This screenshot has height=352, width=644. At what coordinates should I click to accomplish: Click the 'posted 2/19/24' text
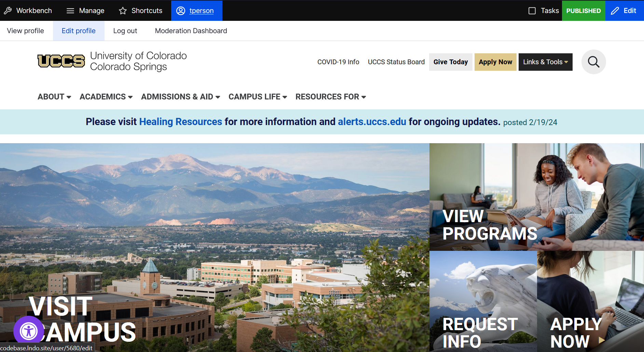tap(530, 122)
